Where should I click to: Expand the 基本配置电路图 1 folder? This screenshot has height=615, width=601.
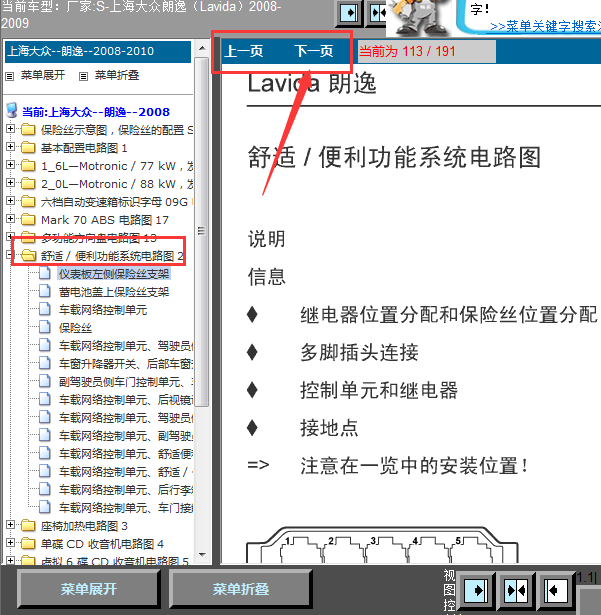[x=11, y=147]
